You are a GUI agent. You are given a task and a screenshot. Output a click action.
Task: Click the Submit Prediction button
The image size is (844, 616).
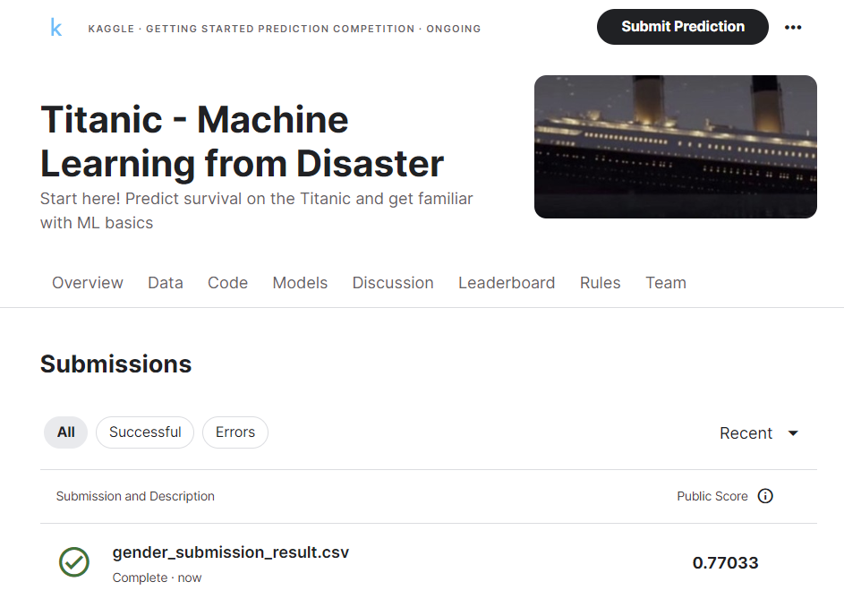click(x=683, y=27)
